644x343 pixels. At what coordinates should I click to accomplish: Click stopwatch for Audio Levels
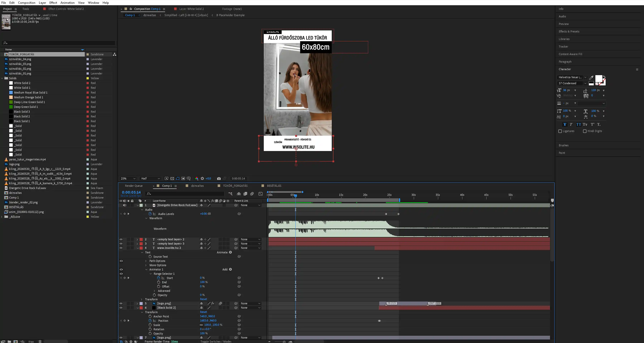150,214
